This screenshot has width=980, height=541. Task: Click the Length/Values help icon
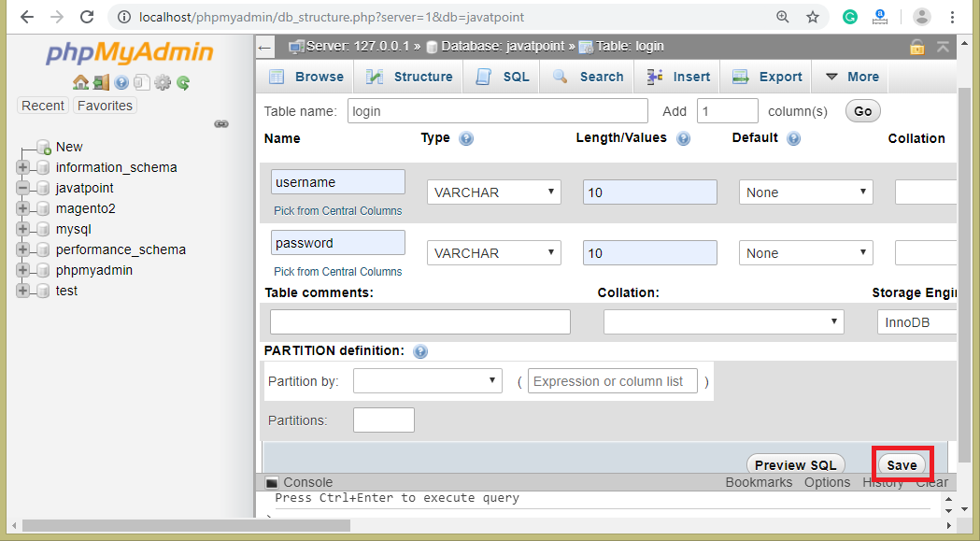click(x=684, y=138)
